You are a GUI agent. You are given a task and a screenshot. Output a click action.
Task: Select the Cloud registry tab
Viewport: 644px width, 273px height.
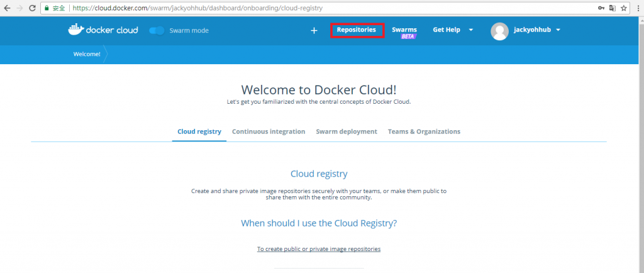199,131
